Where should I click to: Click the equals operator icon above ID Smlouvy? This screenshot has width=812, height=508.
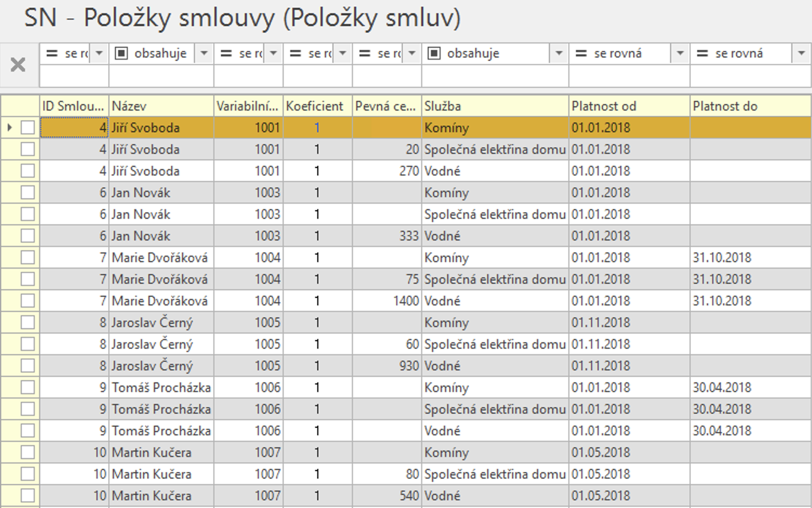tap(52, 54)
